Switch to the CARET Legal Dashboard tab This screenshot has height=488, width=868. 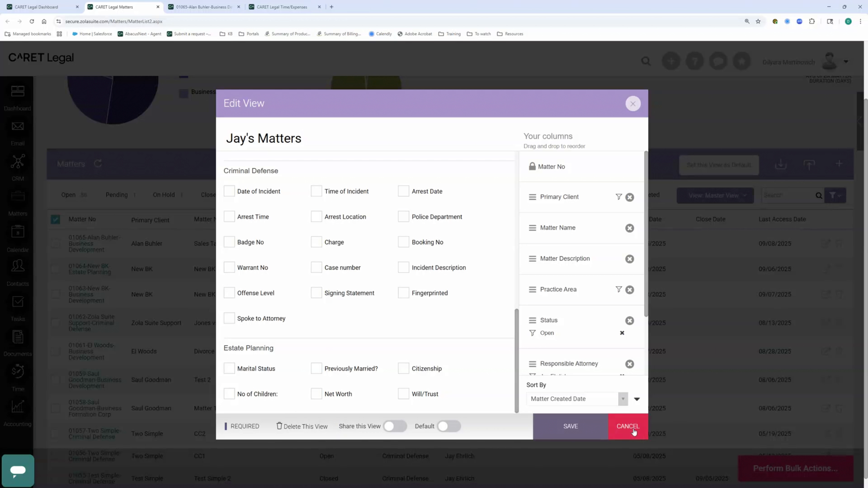tap(42, 7)
